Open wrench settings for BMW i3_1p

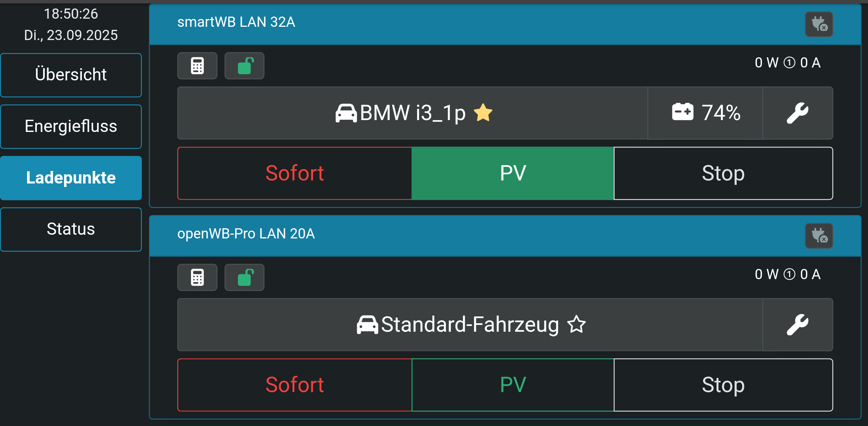click(797, 113)
